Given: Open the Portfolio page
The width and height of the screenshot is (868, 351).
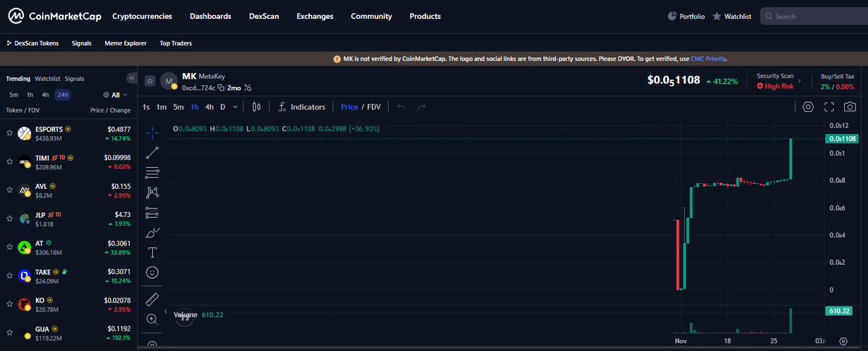Looking at the screenshot, I should (x=686, y=17).
